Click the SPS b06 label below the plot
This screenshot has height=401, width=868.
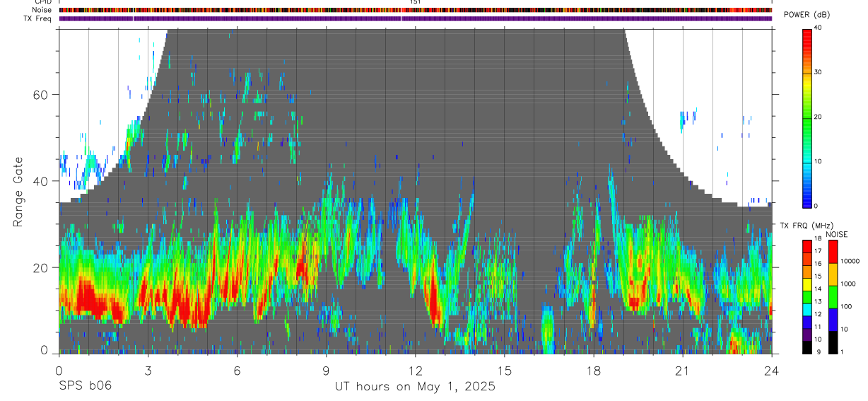(85, 386)
